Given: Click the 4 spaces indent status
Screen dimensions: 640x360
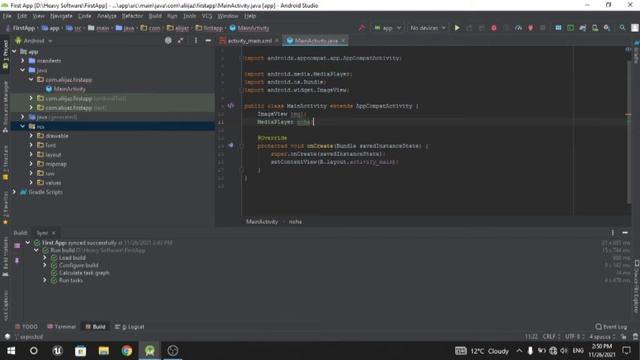Looking at the screenshot, I should click(602, 336).
